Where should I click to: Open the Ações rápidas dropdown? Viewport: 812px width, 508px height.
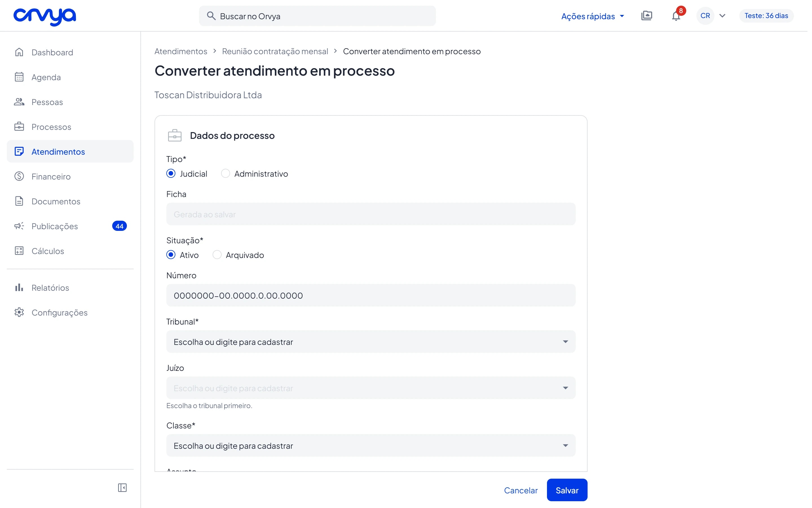click(593, 16)
